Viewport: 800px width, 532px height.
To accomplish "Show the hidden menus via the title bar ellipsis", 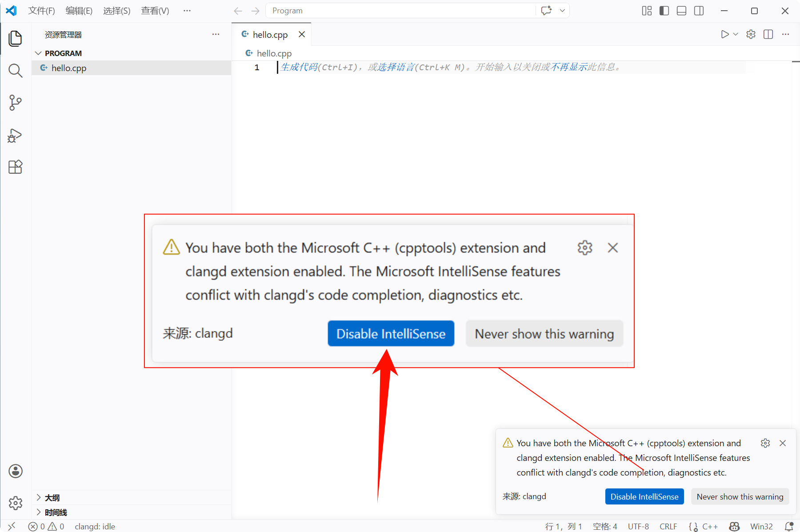I will click(187, 11).
